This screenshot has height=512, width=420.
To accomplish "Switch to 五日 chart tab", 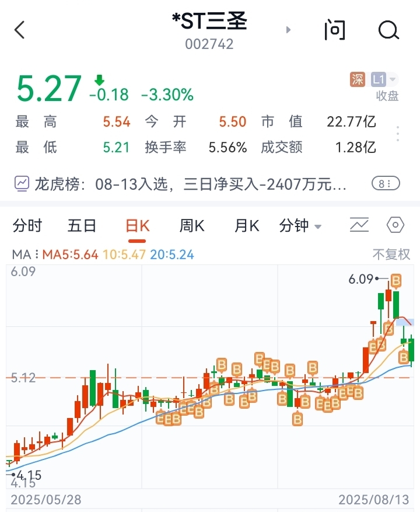I will pyautogui.click(x=82, y=225).
